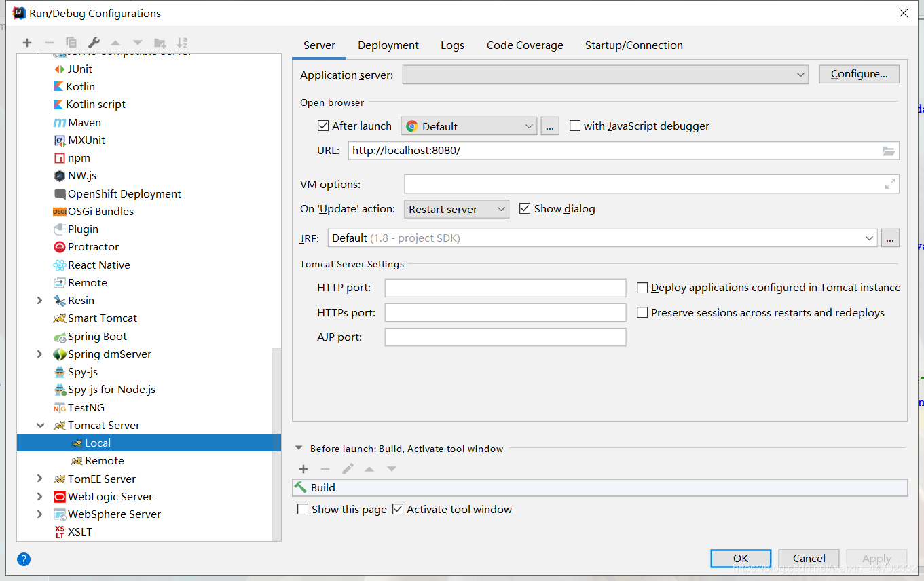
Task: Click the URL field folder browse icon
Action: pos(889,151)
